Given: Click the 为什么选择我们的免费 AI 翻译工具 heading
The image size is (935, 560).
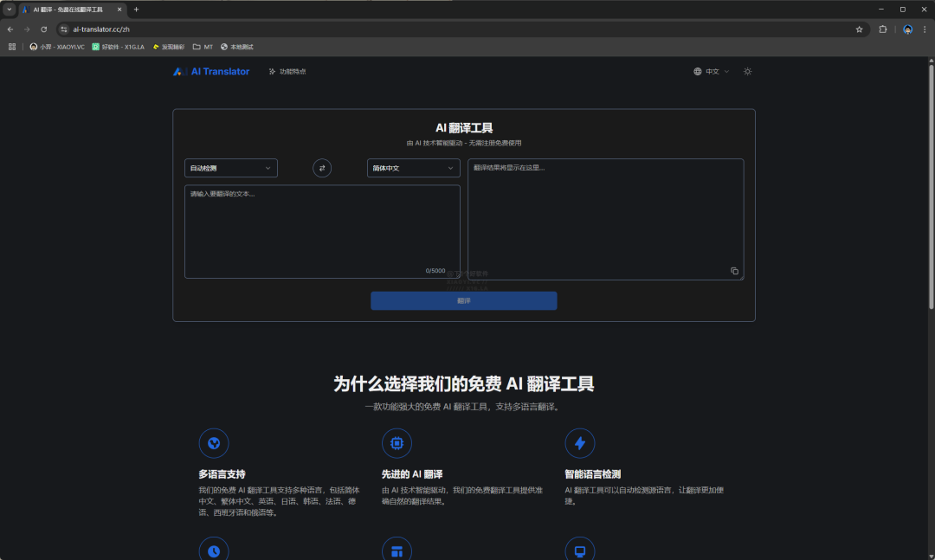Looking at the screenshot, I should (464, 383).
